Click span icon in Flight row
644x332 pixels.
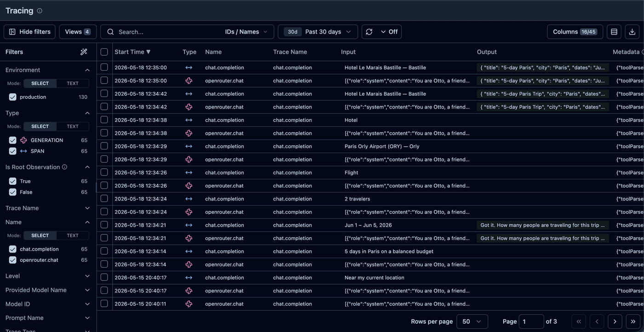[189, 172]
